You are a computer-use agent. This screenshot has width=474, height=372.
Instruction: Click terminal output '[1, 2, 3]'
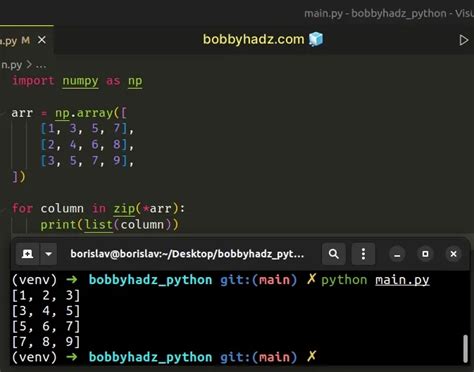46,296
